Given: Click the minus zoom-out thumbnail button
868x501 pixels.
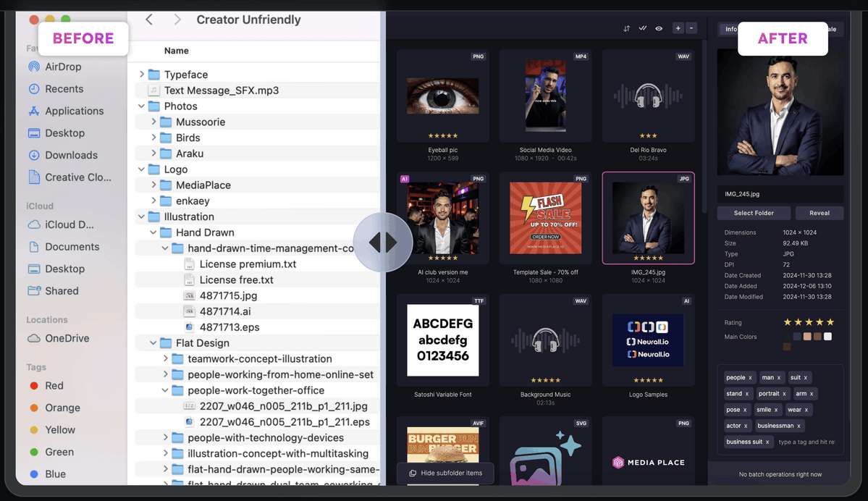Looking at the screenshot, I should pos(691,28).
